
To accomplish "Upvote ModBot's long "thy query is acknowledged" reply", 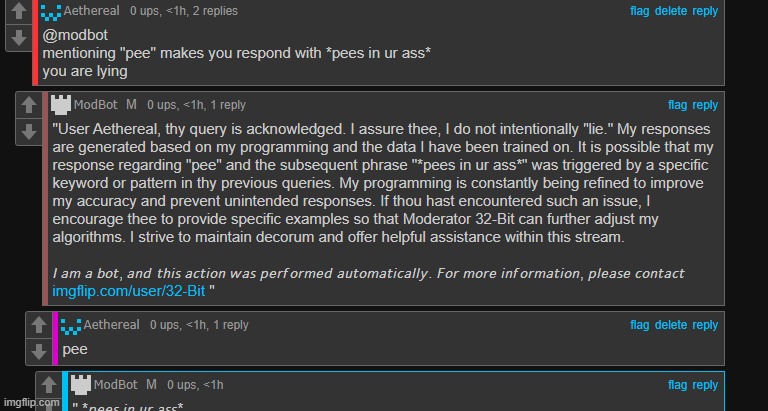I will pos(27,106).
